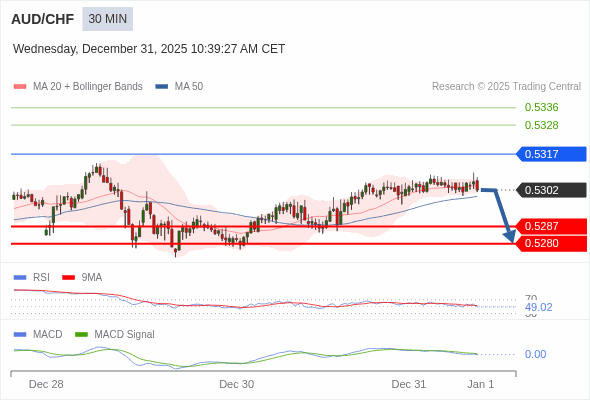590x400 pixels.
Task: Click the blue 0.5317 pivot price tag
Action: pos(552,154)
